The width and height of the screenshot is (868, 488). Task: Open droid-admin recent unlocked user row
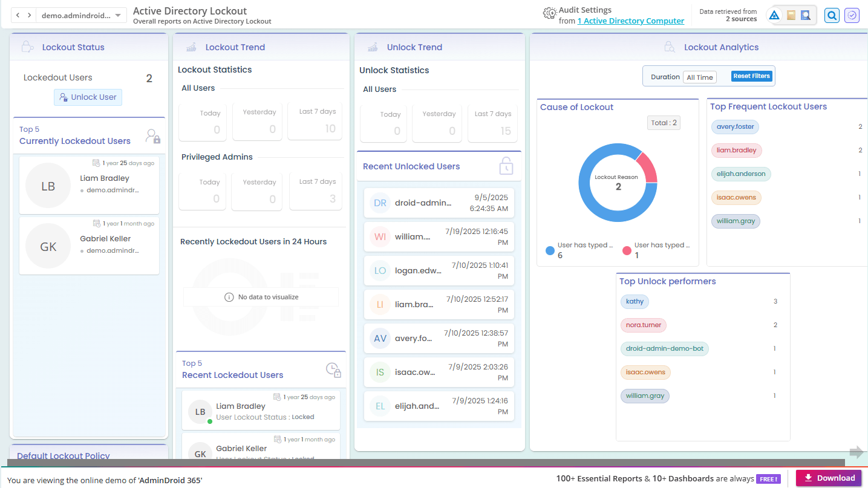point(439,203)
